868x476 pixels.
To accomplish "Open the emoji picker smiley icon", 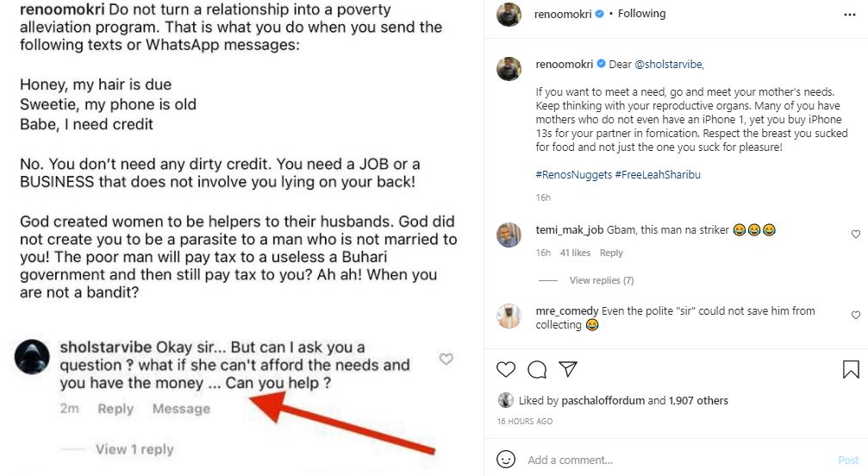I will point(507,460).
